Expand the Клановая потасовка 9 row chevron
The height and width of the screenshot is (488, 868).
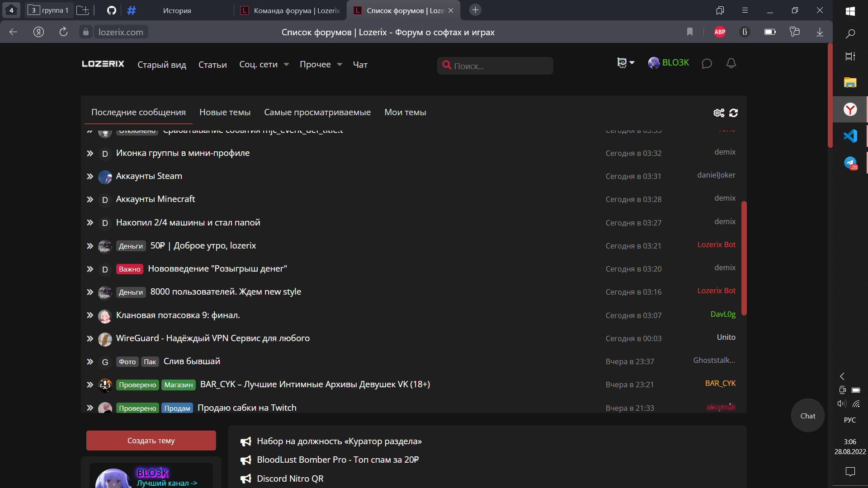point(90,315)
